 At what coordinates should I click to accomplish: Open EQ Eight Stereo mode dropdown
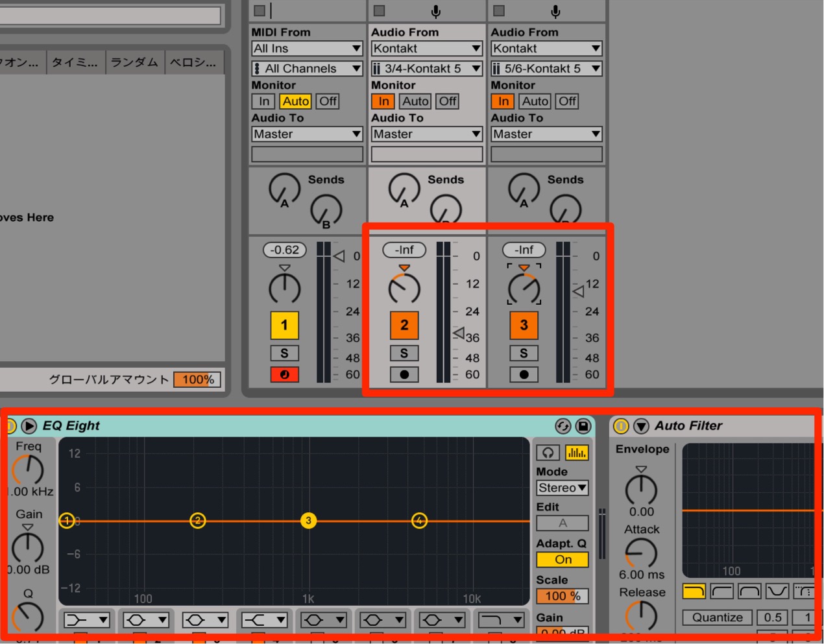pos(563,488)
